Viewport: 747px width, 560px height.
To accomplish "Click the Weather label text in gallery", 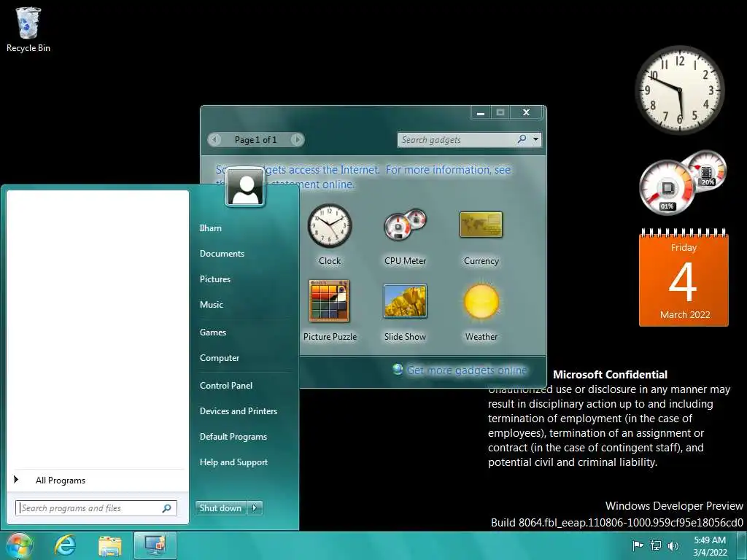I will (481, 337).
